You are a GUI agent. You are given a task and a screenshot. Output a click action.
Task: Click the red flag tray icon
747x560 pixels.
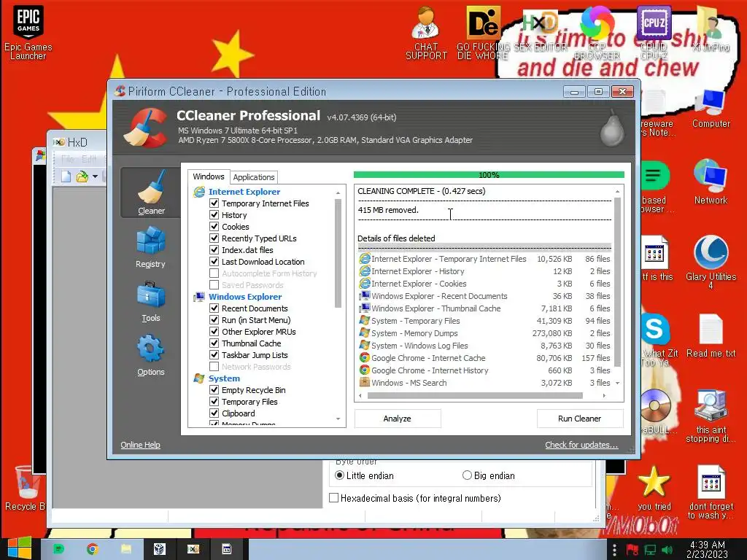(632, 550)
